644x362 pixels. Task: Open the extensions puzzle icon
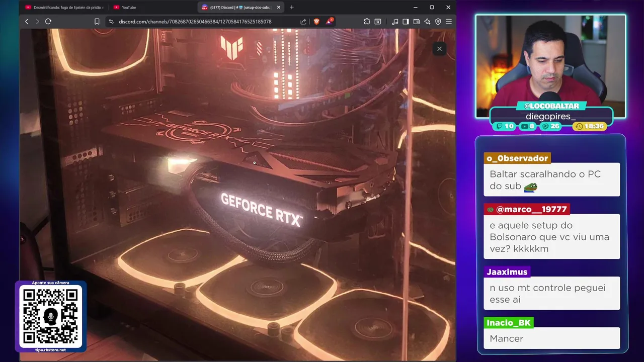[x=367, y=22]
